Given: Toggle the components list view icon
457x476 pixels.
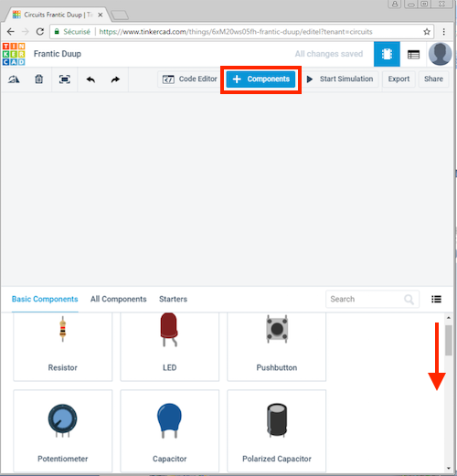Looking at the screenshot, I should tap(436, 299).
